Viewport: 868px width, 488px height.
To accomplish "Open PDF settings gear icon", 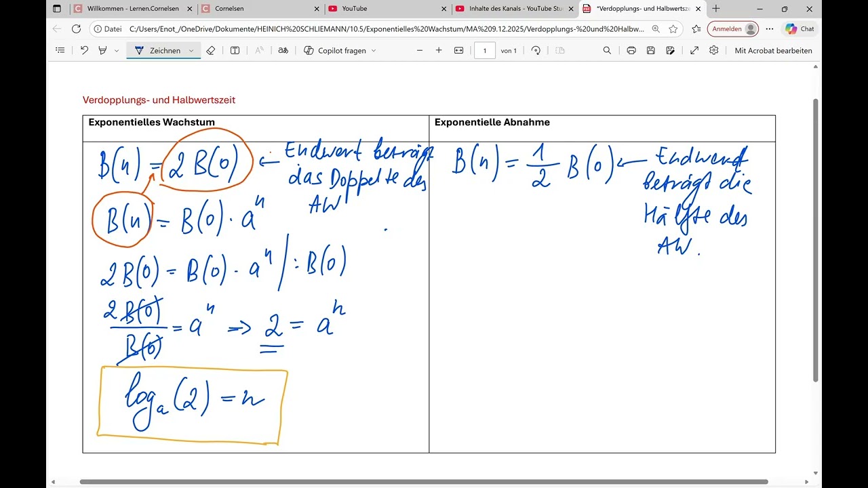I will coord(714,50).
